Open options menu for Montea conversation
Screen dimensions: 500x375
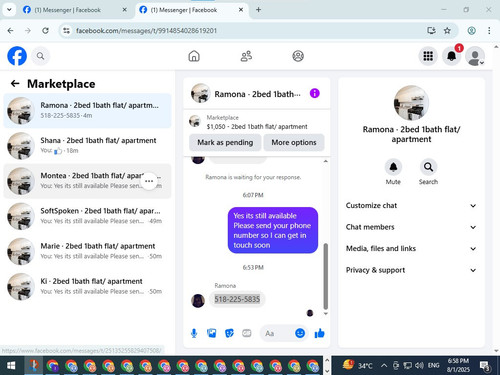[x=149, y=181]
